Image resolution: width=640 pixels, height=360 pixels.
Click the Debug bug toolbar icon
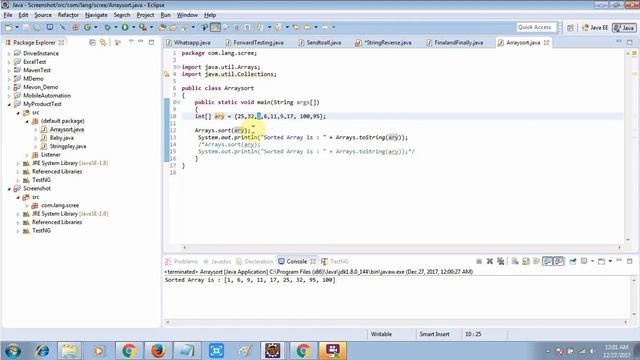(x=107, y=27)
